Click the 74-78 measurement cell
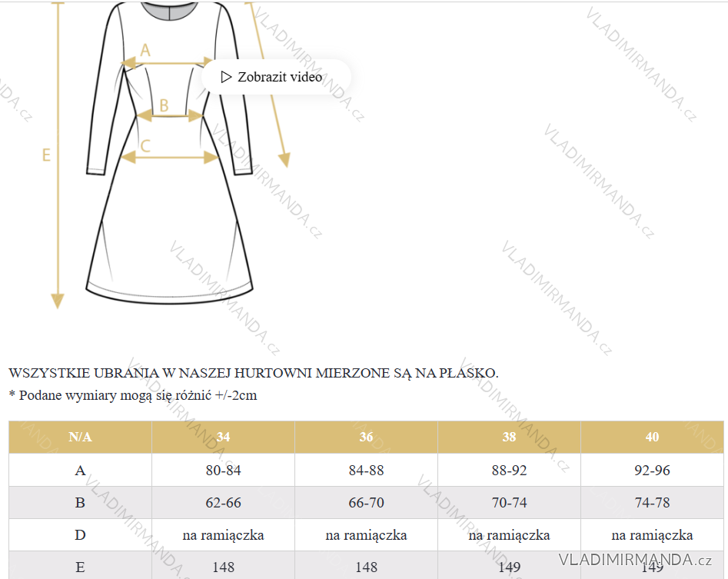This screenshot has height=579, width=728. click(x=652, y=502)
